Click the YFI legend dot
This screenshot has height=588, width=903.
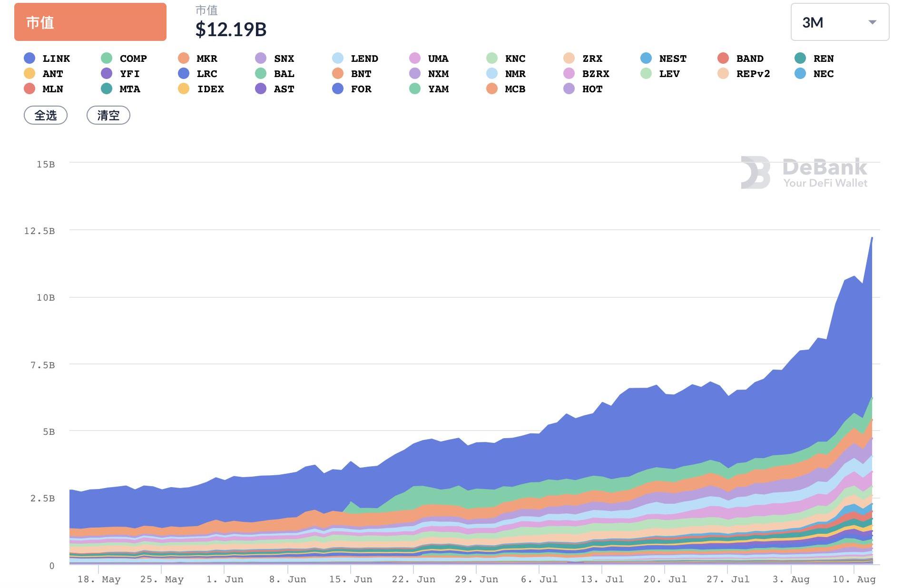pyautogui.click(x=107, y=74)
